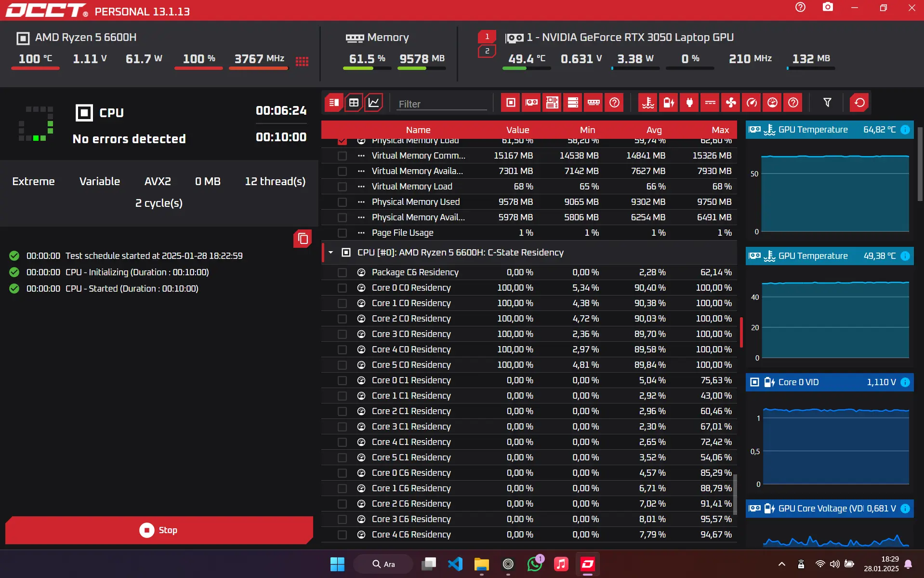Click the Physical Memory Avail... row name
The image size is (924, 578).
tap(418, 217)
